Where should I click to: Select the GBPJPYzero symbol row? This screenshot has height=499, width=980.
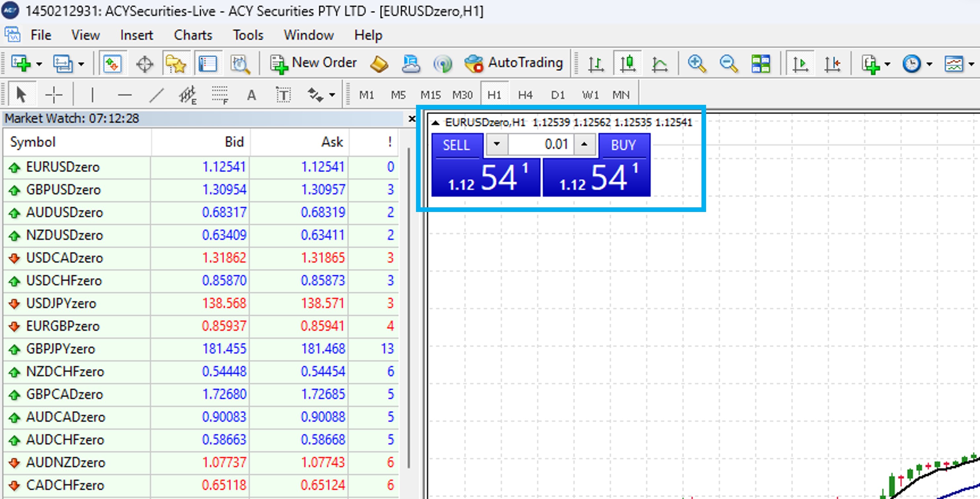(x=61, y=349)
